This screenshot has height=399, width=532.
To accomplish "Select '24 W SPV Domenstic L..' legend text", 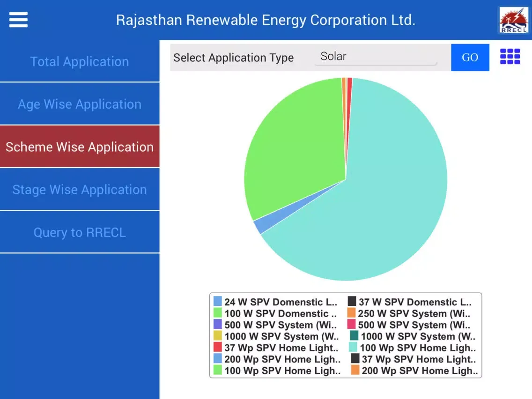I will click(281, 302).
